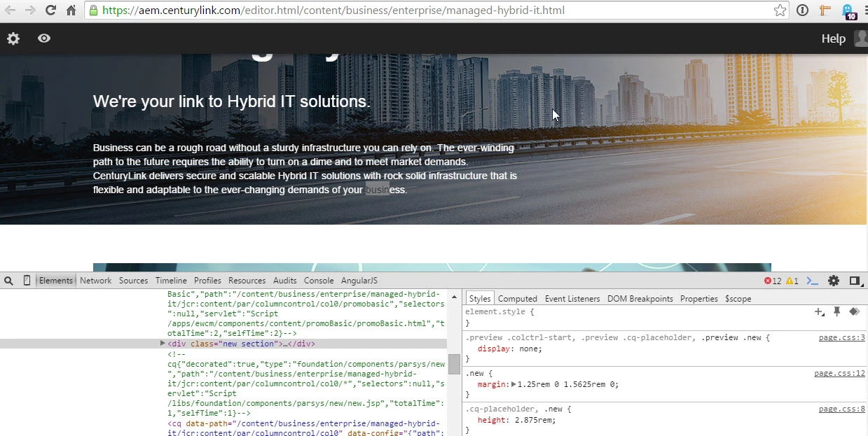
Task: Click the new style rule plus icon
Action: (819, 312)
